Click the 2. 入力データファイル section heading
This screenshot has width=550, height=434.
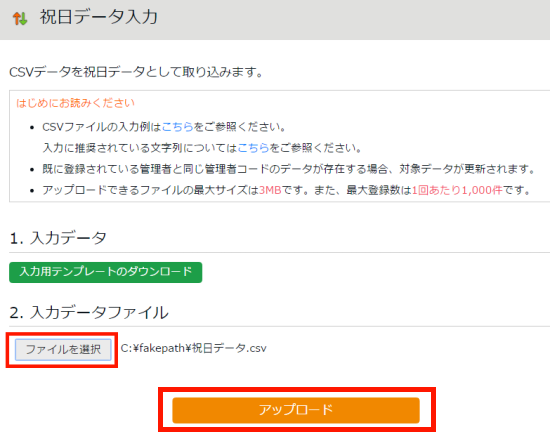89,312
